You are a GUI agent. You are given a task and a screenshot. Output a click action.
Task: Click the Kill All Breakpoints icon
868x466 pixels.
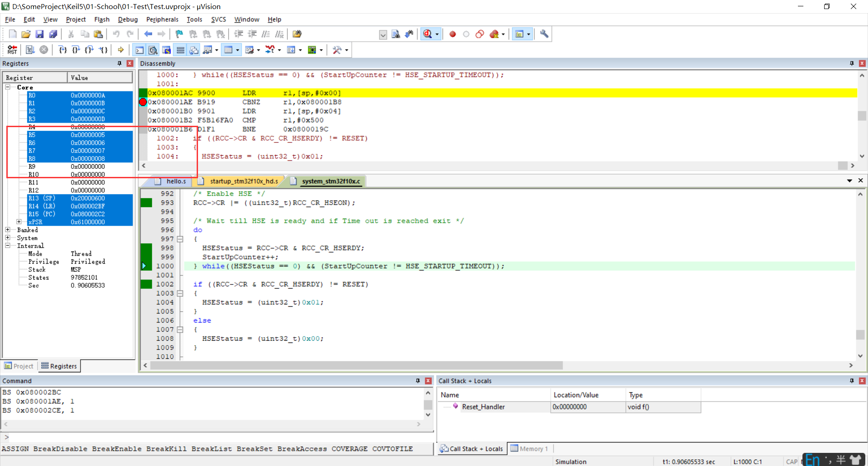494,34
